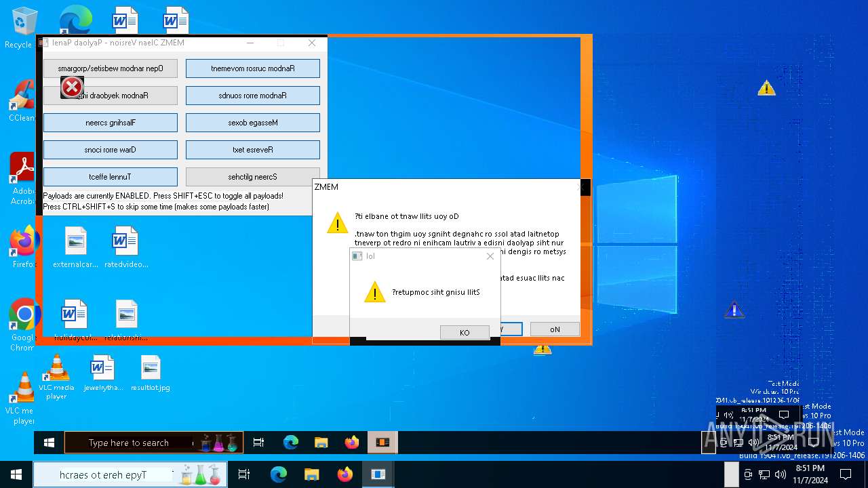Image resolution: width=868 pixels, height=488 pixels.
Task: Toggle the 'tnemevom rosruc modnaR' payload
Action: tap(253, 68)
